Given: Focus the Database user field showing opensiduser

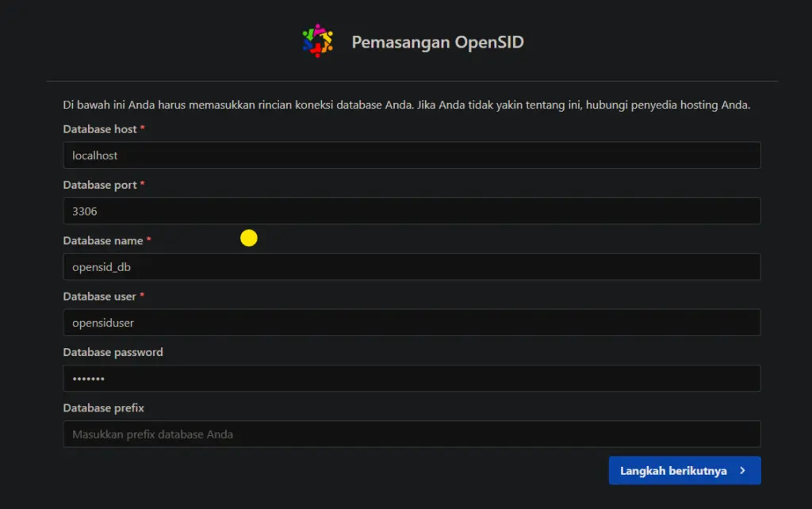Looking at the screenshot, I should [412, 322].
